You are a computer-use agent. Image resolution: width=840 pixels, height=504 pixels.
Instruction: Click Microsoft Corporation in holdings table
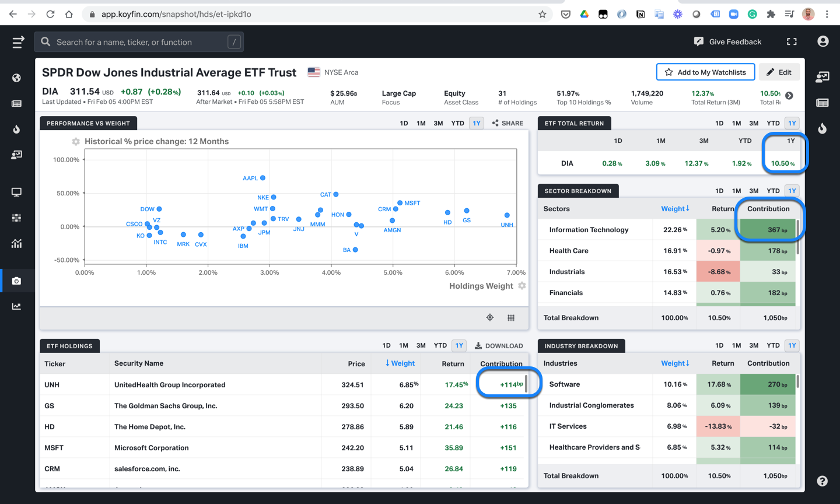pos(152,448)
